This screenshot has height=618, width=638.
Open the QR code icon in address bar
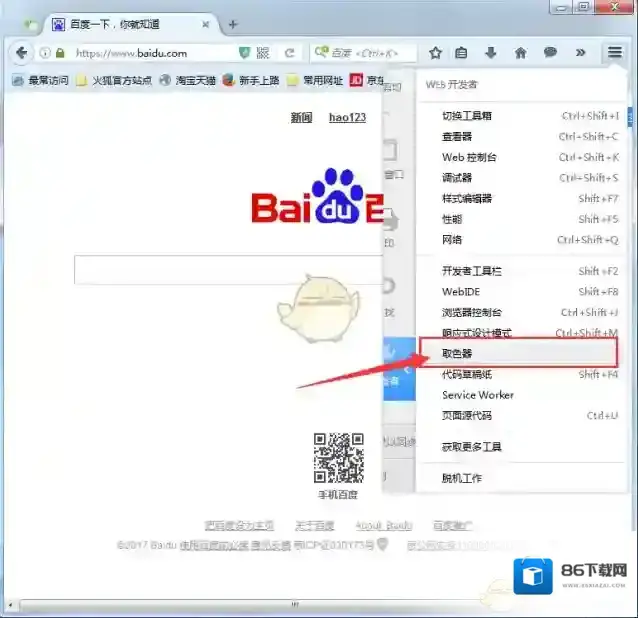click(263, 53)
